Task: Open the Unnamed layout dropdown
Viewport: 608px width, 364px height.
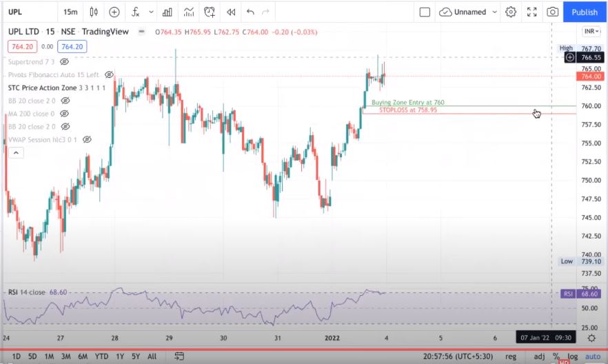Action: [469, 12]
